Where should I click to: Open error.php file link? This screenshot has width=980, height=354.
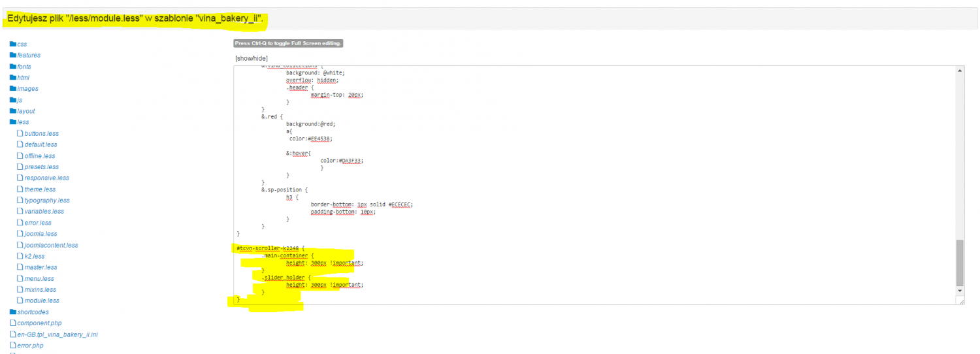[x=30, y=346]
